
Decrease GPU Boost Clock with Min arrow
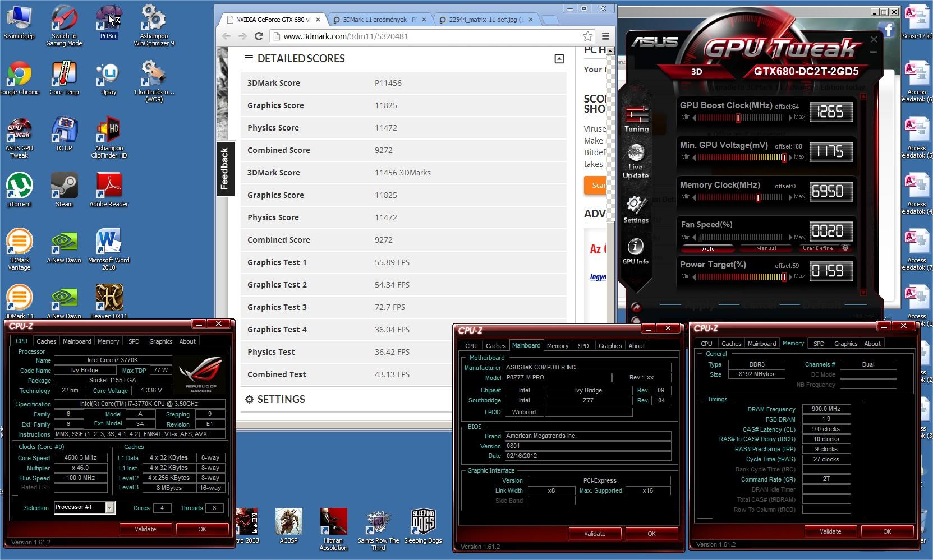click(695, 118)
